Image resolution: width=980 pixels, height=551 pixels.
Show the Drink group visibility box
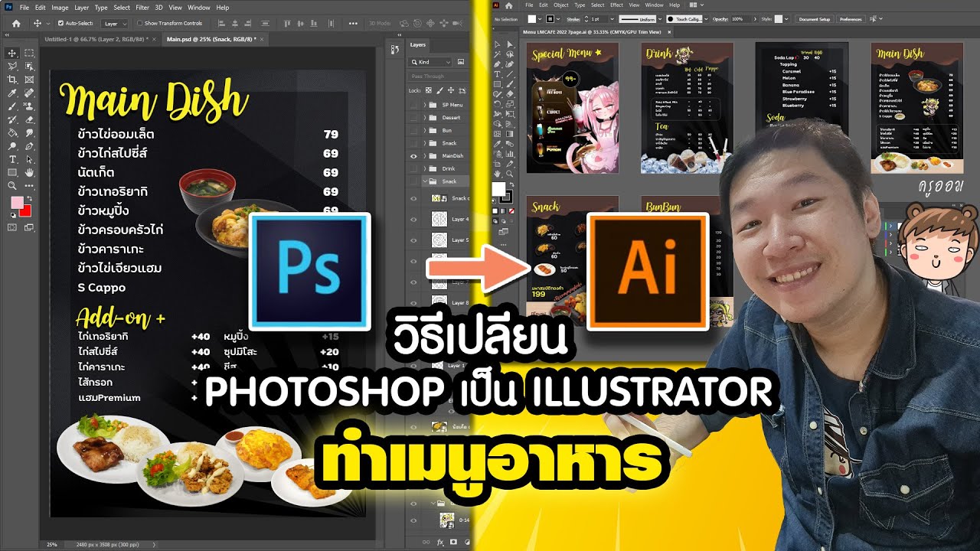coord(413,168)
